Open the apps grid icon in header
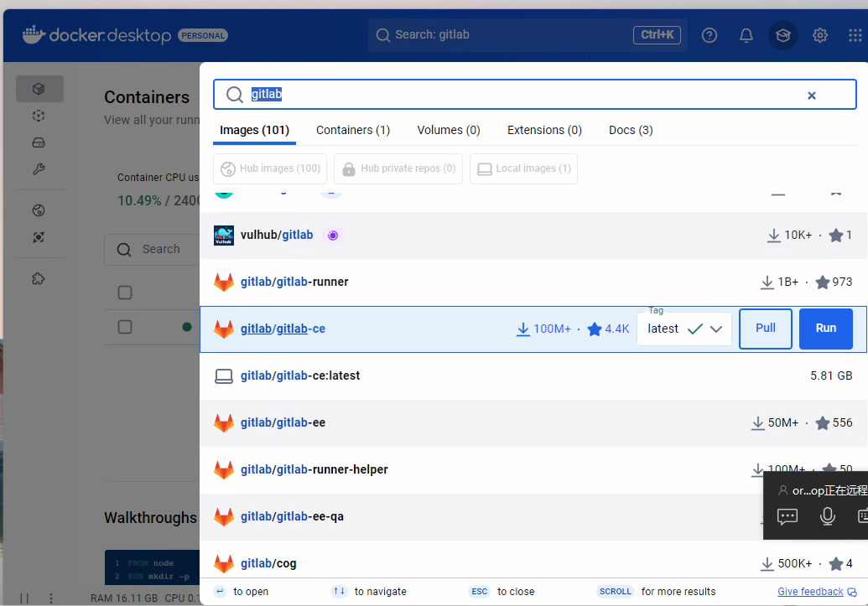Screen dimensions: 868x606 click(855, 35)
